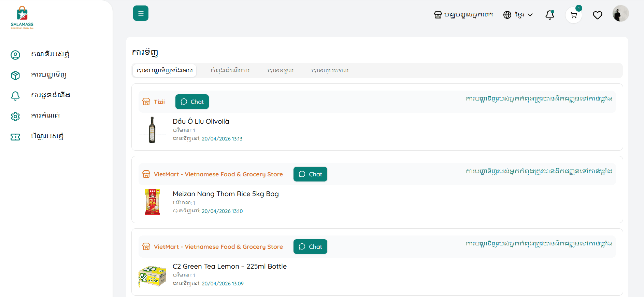Click the C2 Green Tea Lemon product image
Image resolution: width=644 pixels, height=297 pixels.
(x=152, y=276)
